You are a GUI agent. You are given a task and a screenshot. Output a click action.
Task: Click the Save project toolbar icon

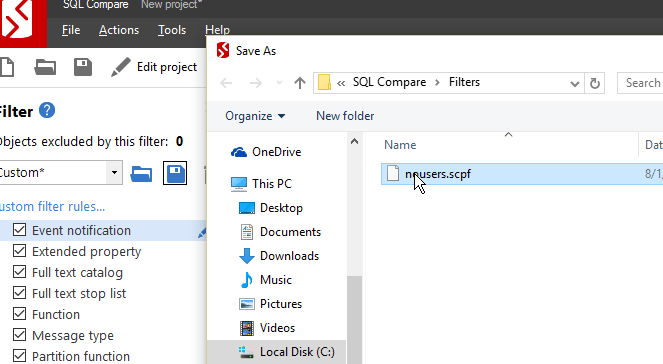pos(83,67)
